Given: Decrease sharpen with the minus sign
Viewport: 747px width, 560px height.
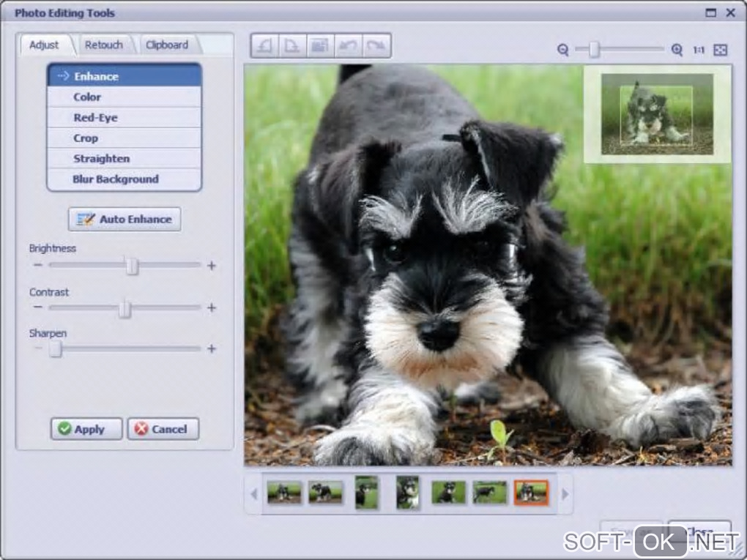Looking at the screenshot, I should click(38, 348).
